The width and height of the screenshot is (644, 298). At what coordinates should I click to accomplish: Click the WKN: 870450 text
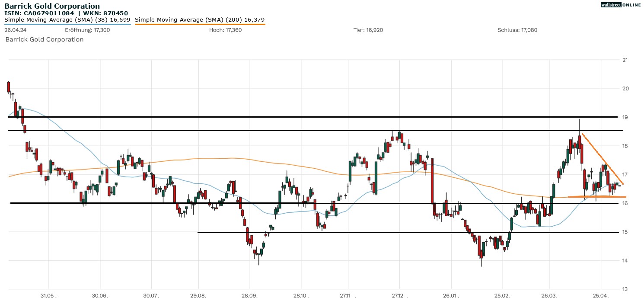click(106, 13)
